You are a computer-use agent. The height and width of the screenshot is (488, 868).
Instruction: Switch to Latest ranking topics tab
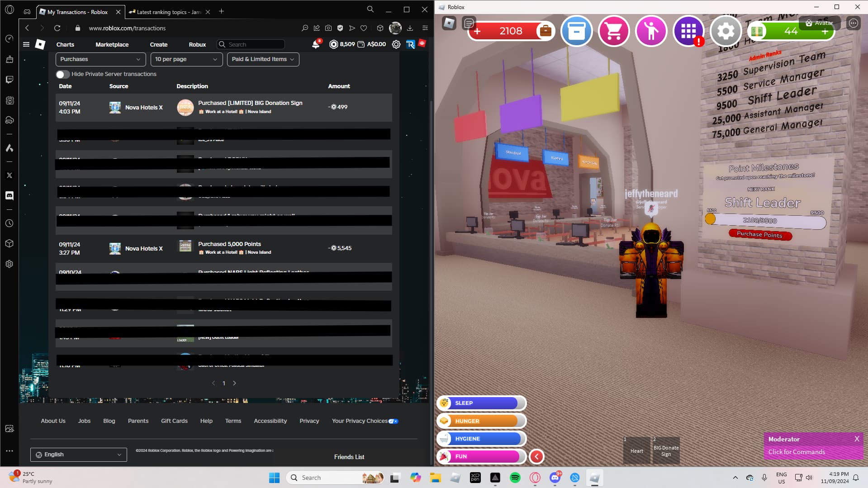click(x=169, y=12)
